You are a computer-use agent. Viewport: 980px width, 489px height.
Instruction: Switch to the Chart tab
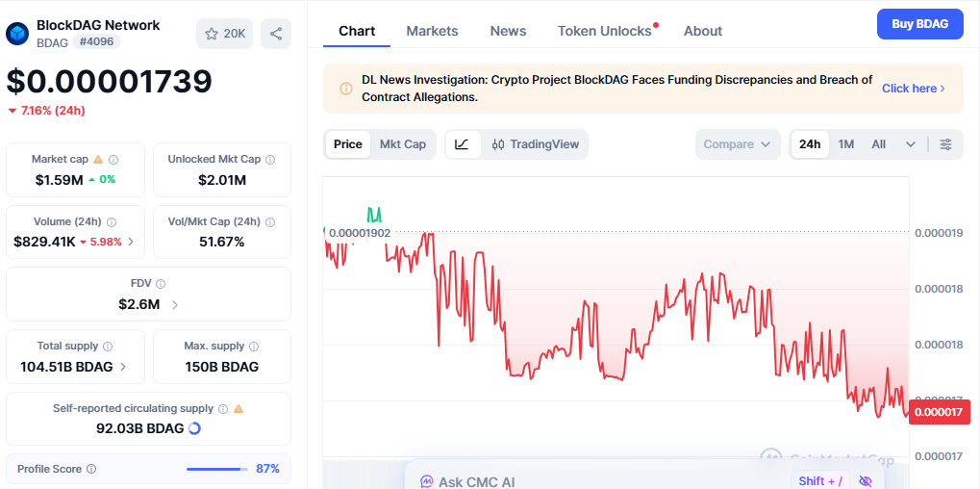[357, 31]
